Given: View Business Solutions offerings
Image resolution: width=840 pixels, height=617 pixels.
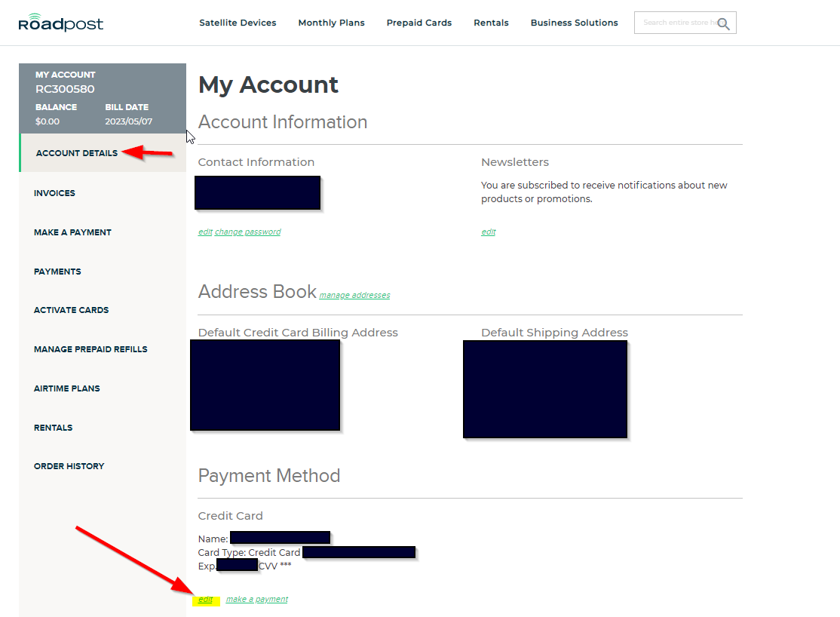Looking at the screenshot, I should coord(574,23).
